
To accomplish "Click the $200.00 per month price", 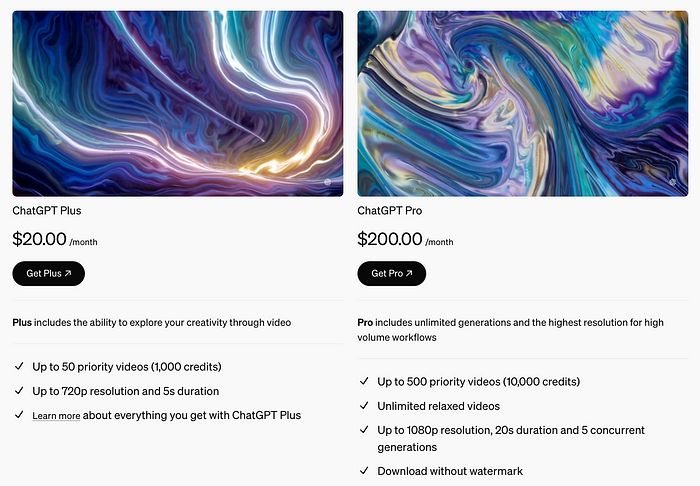I will pos(405,239).
